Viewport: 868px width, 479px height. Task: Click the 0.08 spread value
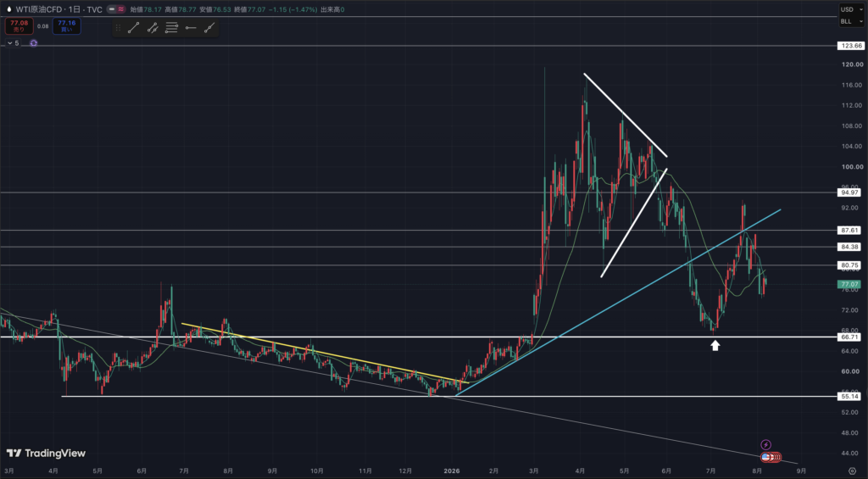[42, 26]
